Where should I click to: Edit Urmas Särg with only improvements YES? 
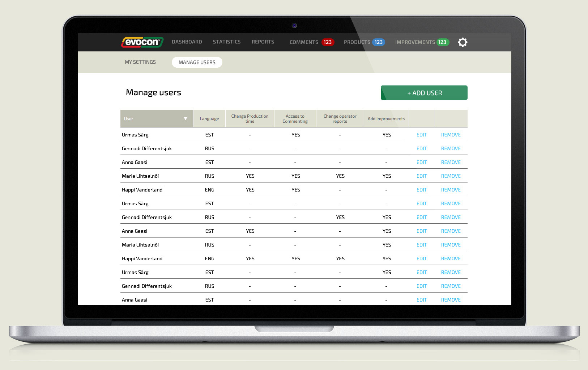pos(422,272)
